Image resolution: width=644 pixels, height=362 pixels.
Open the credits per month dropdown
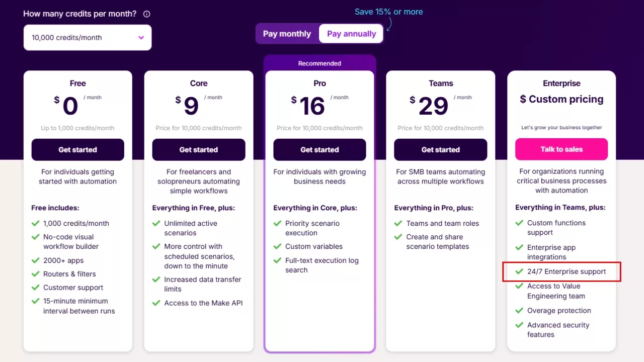coord(87,38)
